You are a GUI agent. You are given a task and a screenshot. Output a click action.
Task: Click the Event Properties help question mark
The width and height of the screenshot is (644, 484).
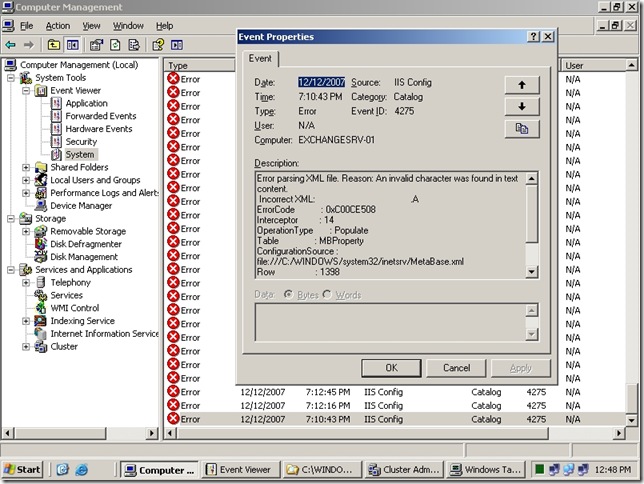pos(533,37)
